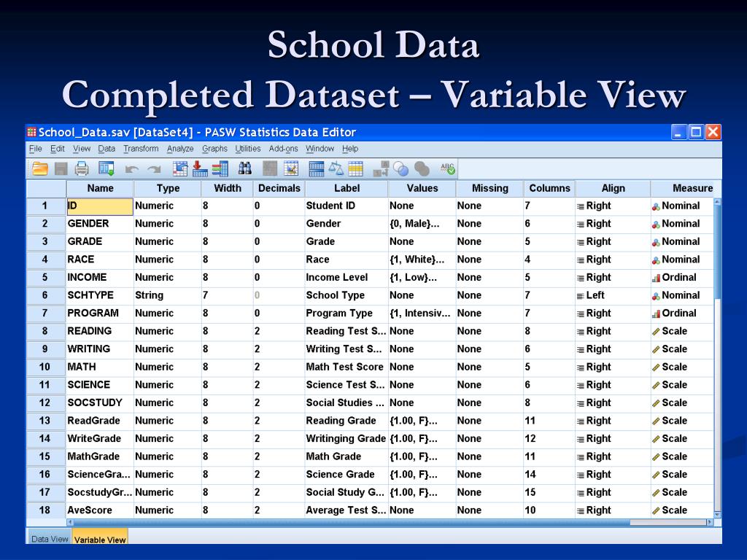Click the Go to variable red arrow icon

tap(200, 168)
